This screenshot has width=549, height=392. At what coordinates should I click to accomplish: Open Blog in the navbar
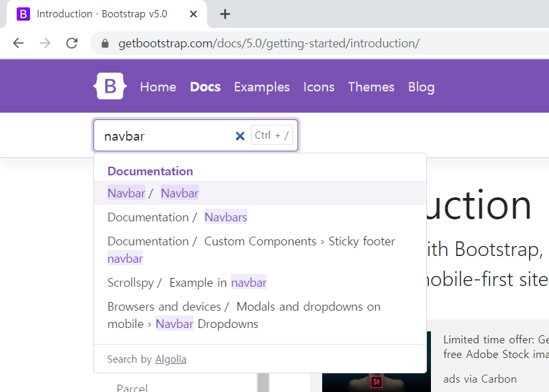[x=421, y=87]
